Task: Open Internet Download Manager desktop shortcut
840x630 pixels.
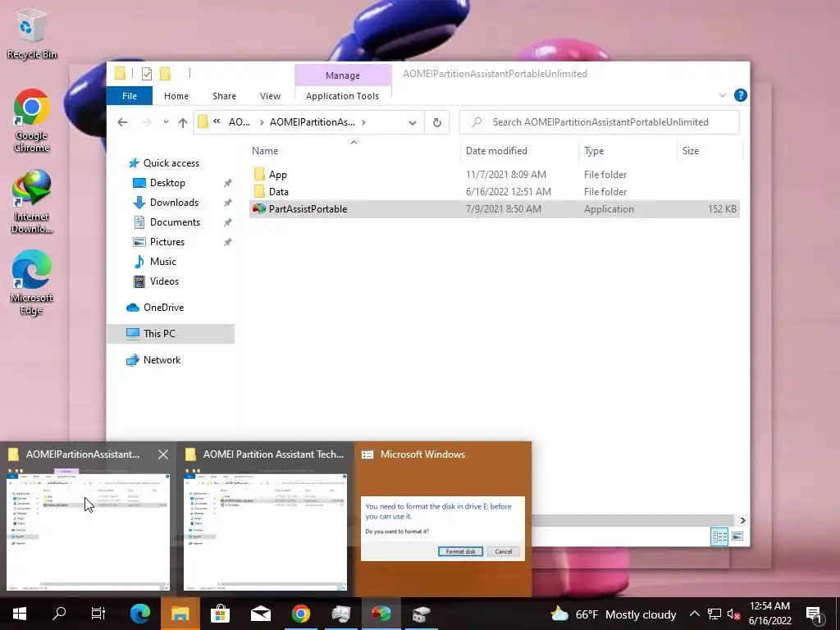Action: click(x=31, y=202)
